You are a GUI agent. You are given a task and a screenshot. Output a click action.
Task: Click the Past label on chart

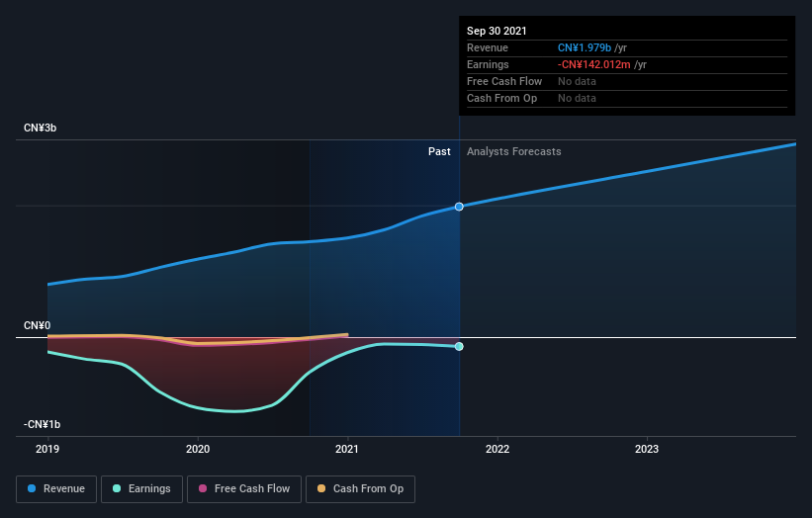pyautogui.click(x=439, y=151)
